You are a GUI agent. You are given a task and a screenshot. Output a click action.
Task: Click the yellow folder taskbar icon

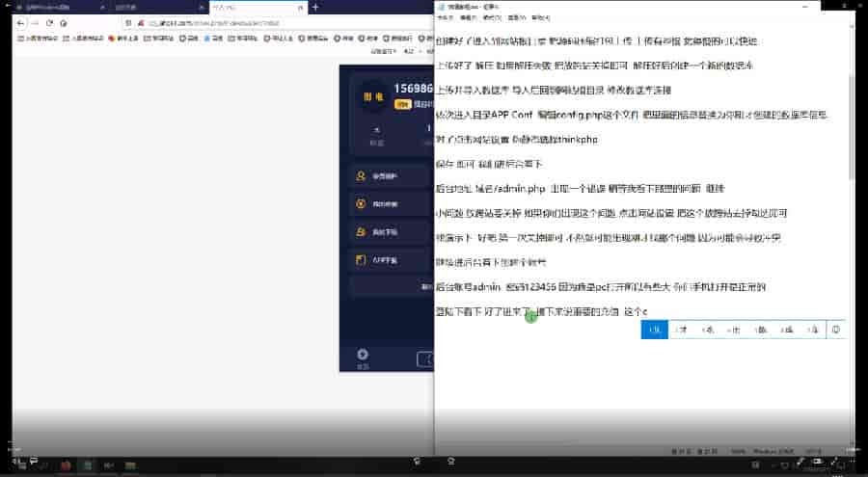point(130,465)
